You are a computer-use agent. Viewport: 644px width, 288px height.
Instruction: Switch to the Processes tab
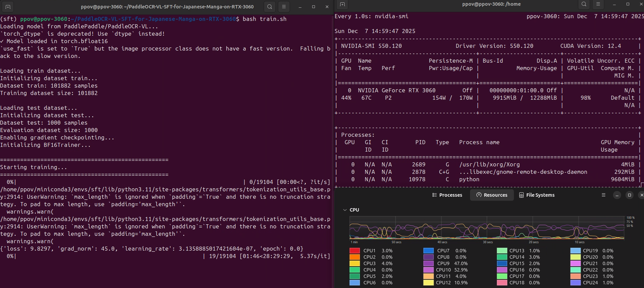pyautogui.click(x=447, y=195)
